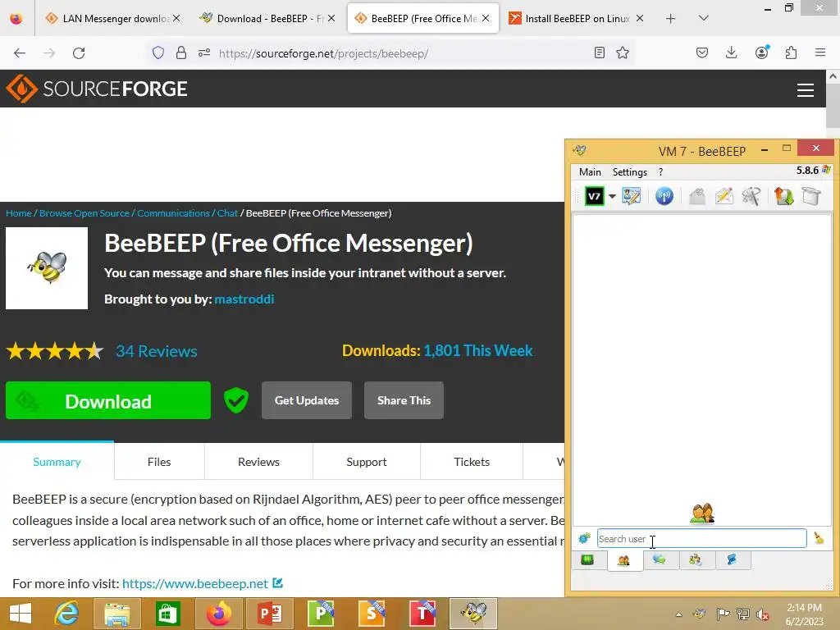Viewport: 840px width, 630px height.
Task: Click the green shield checkmark badge
Action: tap(235, 400)
